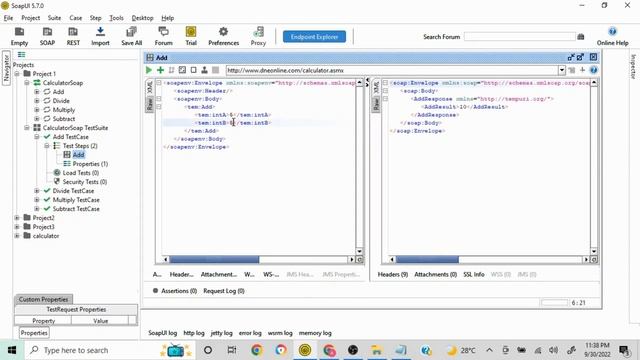Create an Empty project from the toolbar
Screen dimensions: 640x360
click(x=19, y=36)
